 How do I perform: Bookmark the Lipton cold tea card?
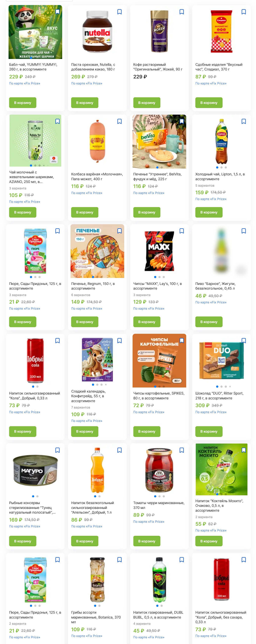click(x=244, y=121)
